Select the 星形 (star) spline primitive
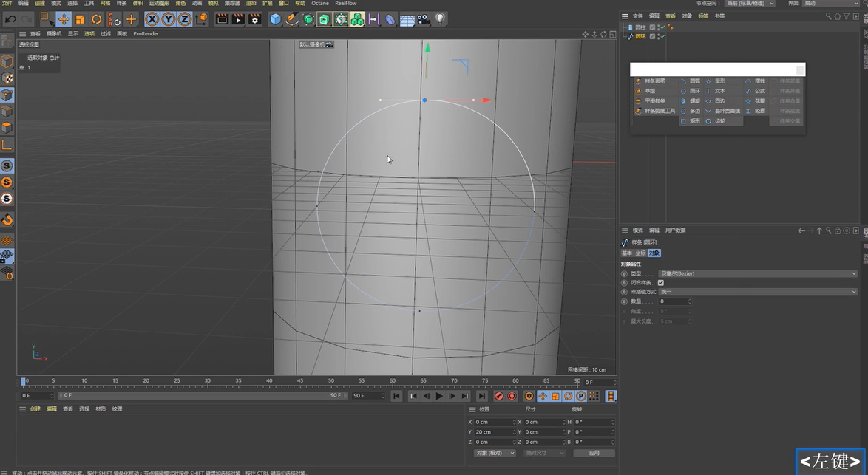This screenshot has height=475, width=868. coord(719,80)
